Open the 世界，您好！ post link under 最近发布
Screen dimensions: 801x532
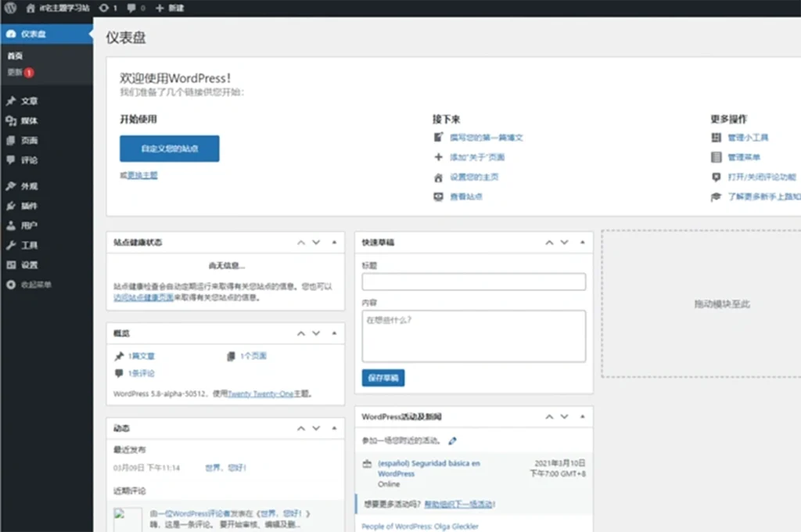coord(226,468)
